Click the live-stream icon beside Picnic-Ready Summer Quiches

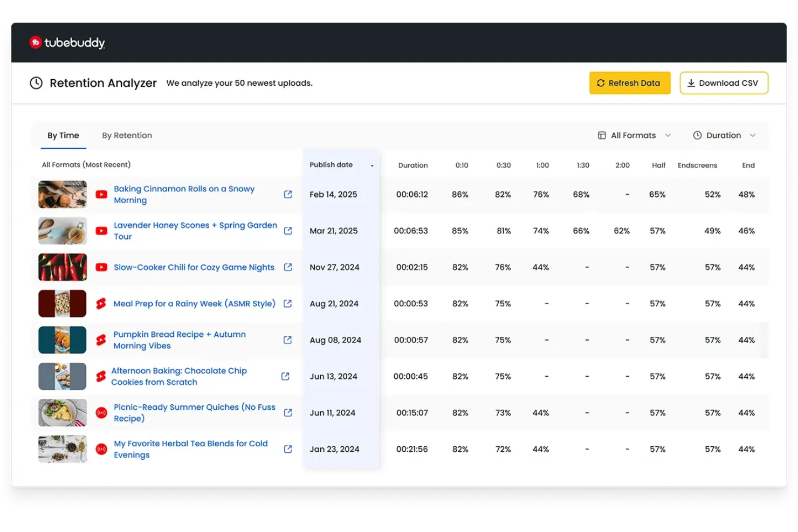[101, 412]
